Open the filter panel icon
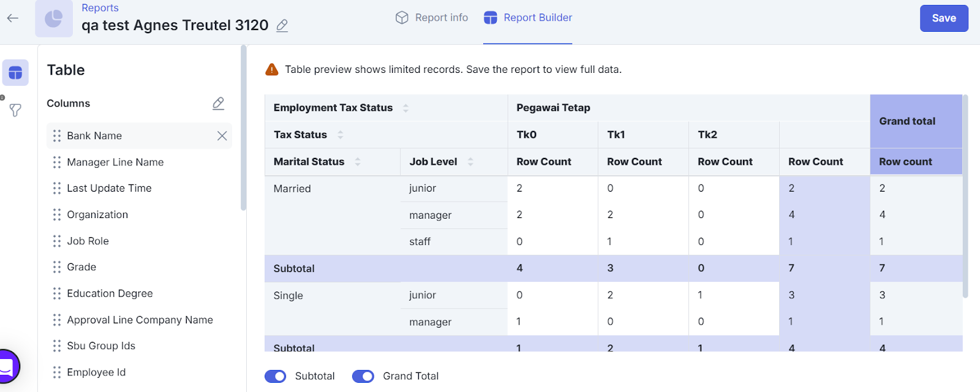Image resolution: width=980 pixels, height=392 pixels. [15, 110]
